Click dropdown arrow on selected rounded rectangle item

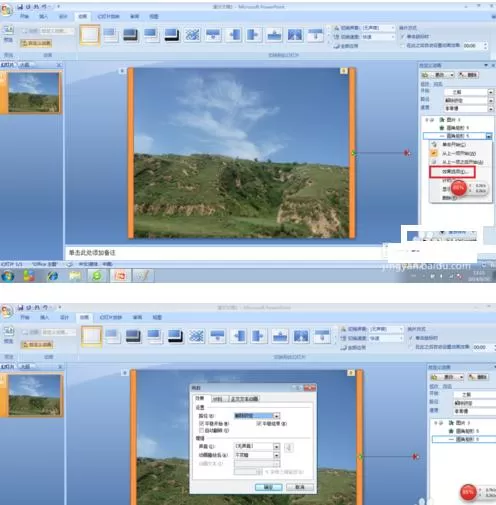488,136
